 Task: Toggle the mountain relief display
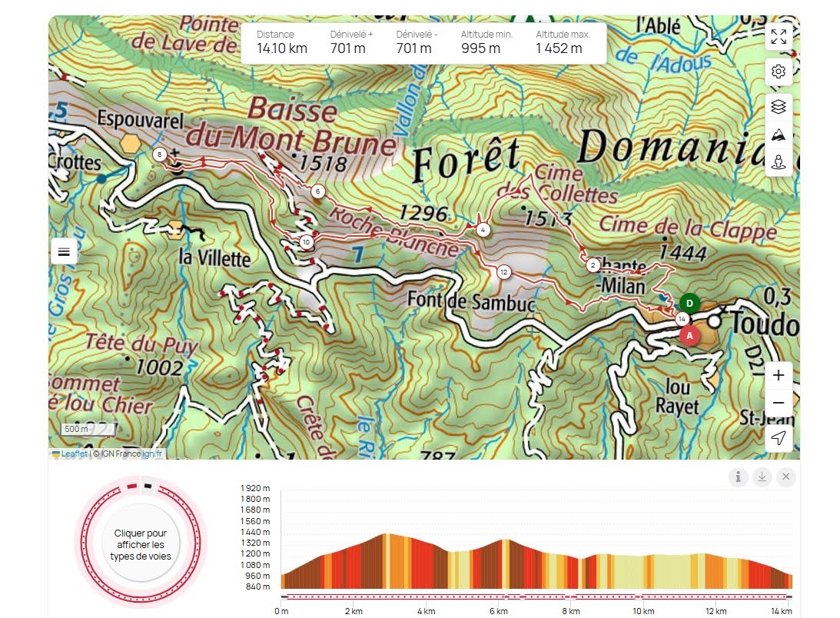(x=779, y=135)
